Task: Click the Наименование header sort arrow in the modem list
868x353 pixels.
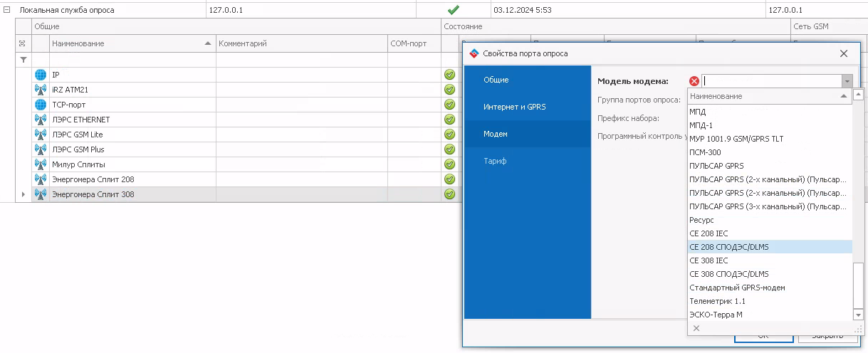Action: (x=844, y=95)
